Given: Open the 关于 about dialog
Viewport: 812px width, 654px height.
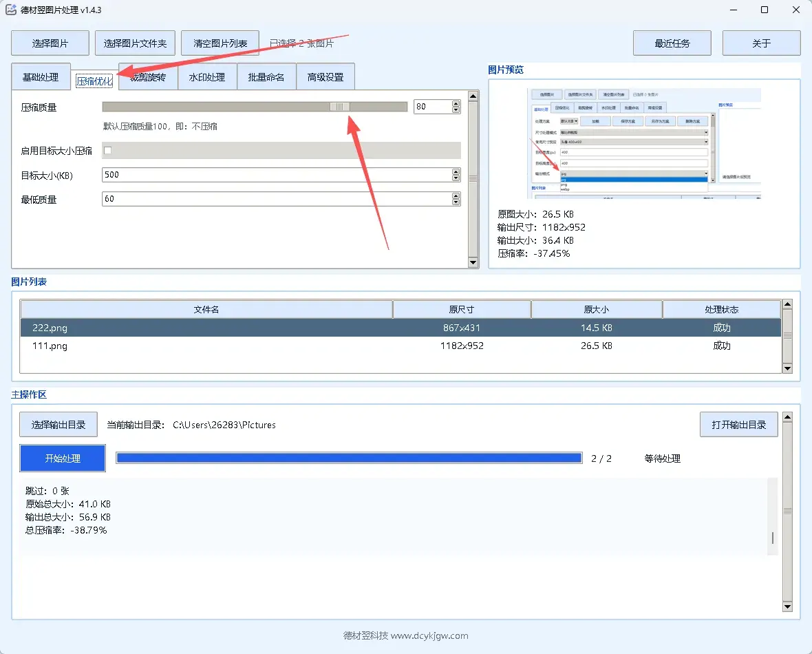Looking at the screenshot, I should tap(761, 43).
